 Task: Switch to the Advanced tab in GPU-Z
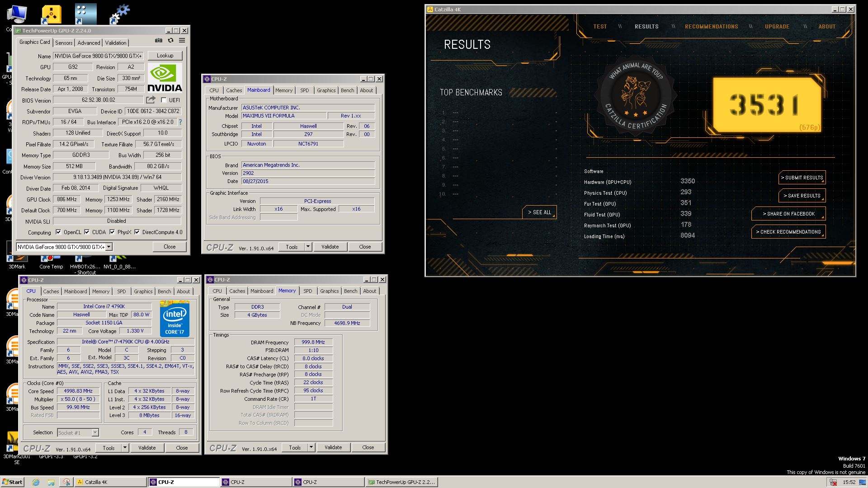[x=89, y=43]
